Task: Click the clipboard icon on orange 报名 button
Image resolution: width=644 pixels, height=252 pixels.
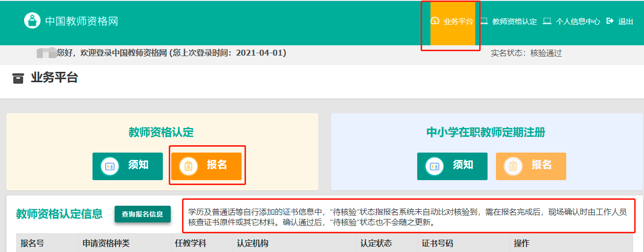Action: click(x=188, y=166)
